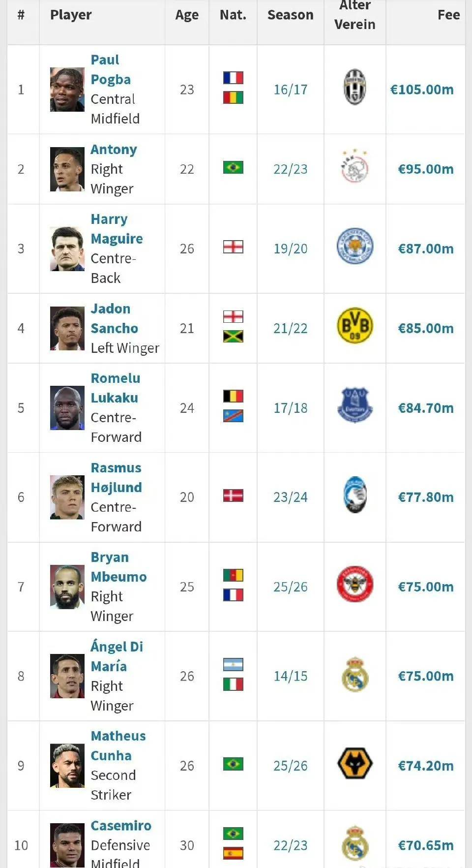
Task: Open Harry Maguire's profile link
Action: [117, 229]
